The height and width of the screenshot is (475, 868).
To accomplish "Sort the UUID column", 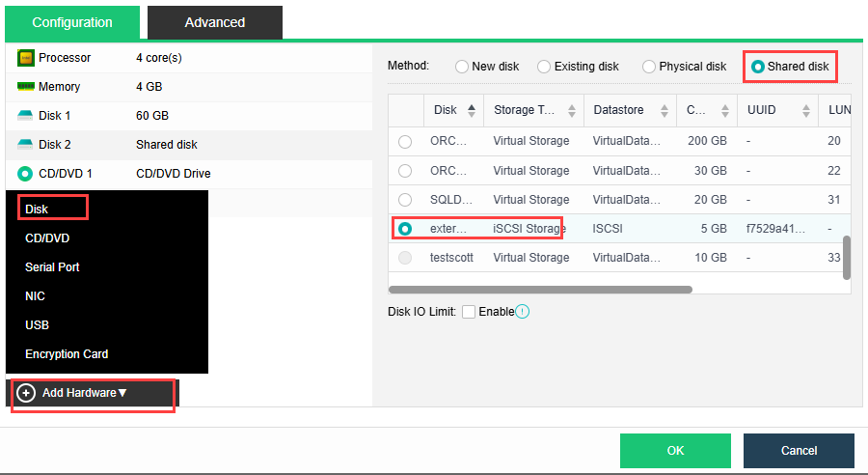I will click(x=805, y=110).
